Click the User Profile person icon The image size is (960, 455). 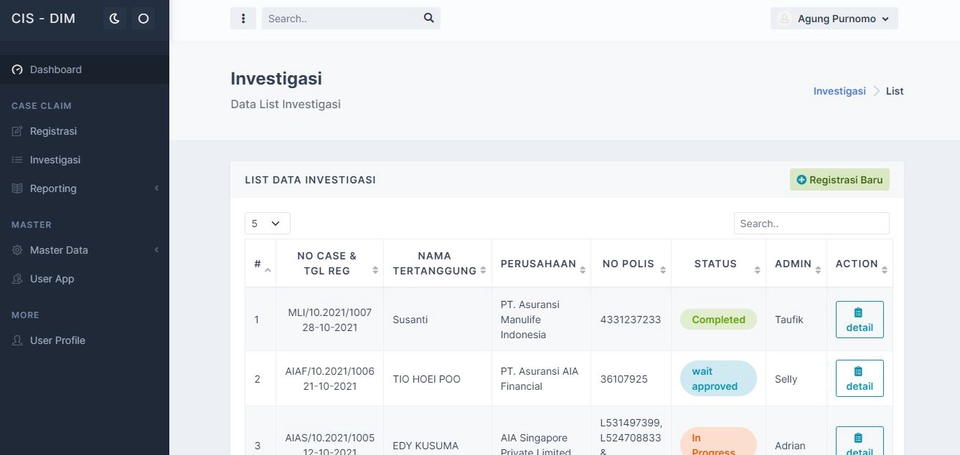(17, 340)
